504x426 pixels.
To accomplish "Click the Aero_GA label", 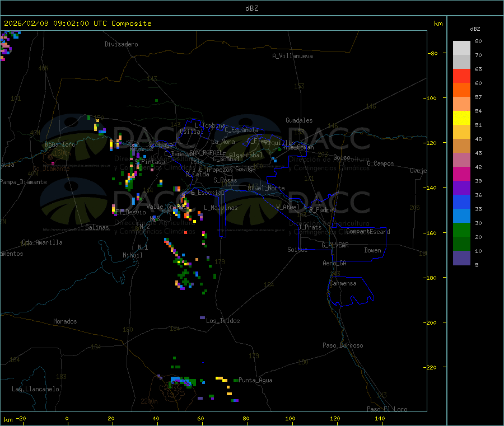I will 335,263.
